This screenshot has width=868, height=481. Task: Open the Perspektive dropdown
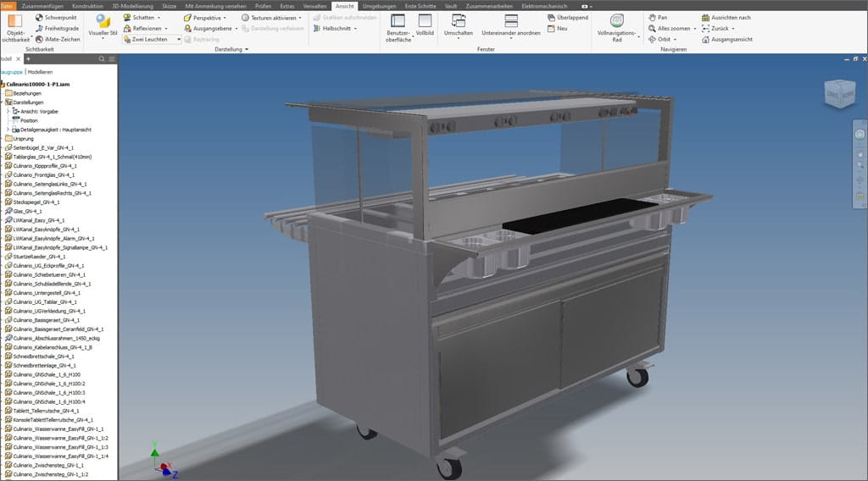pos(223,17)
